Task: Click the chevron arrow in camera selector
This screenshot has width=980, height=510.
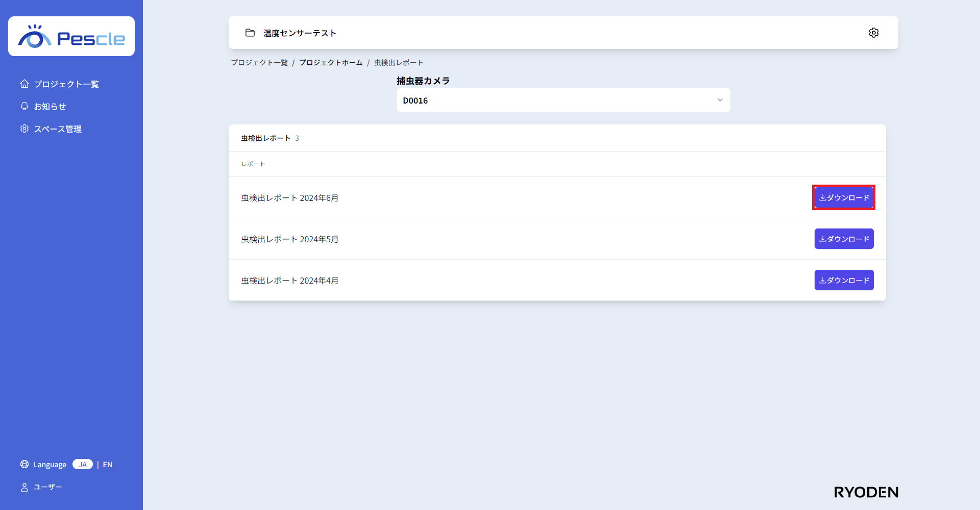Action: (720, 100)
